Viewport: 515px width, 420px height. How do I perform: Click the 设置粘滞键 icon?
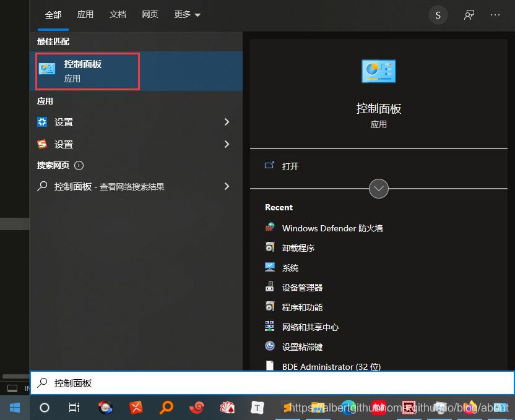pos(270,346)
